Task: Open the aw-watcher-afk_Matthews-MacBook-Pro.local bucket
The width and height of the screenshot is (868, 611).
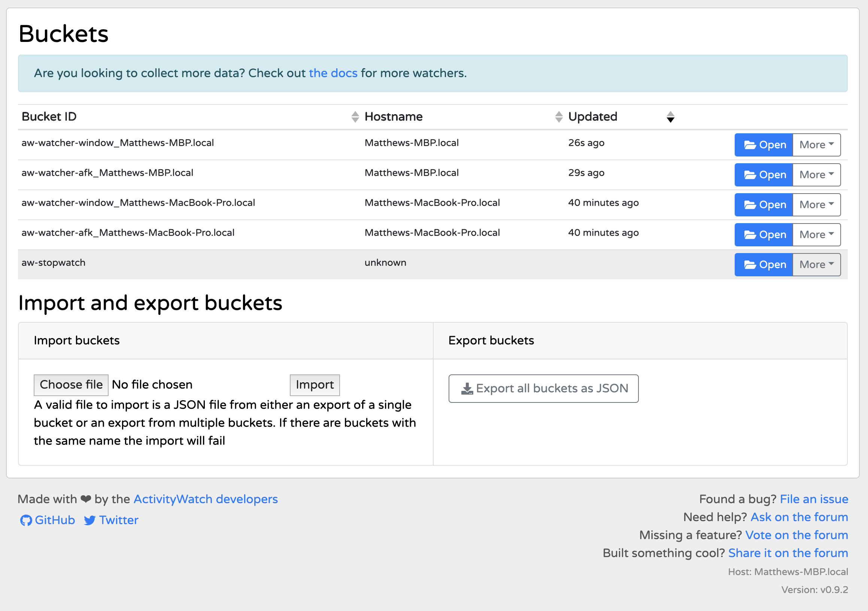Action: pos(763,234)
